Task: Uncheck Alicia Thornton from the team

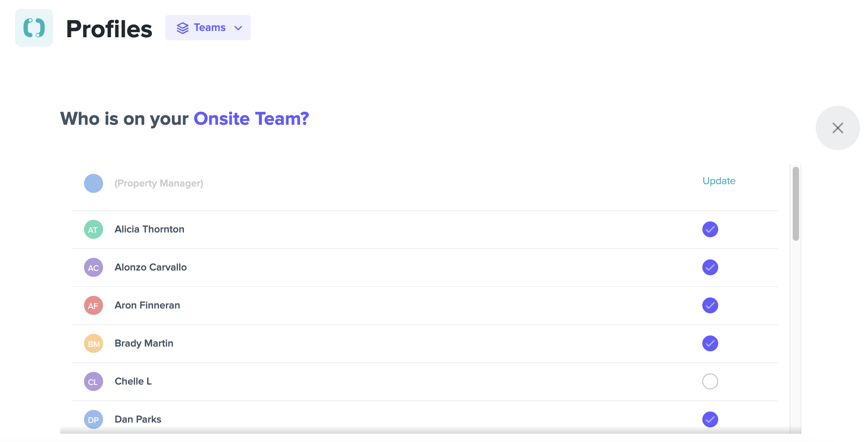Action: point(710,229)
